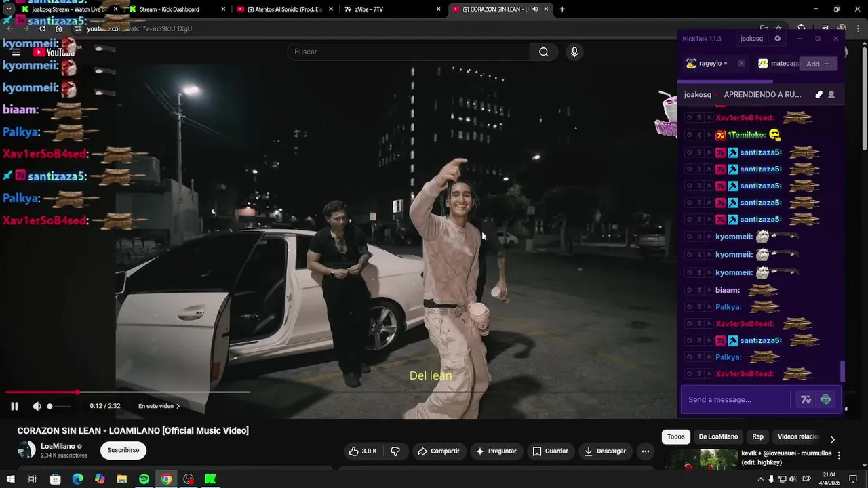Click the joakosq account button in KickTalk

tap(751, 39)
